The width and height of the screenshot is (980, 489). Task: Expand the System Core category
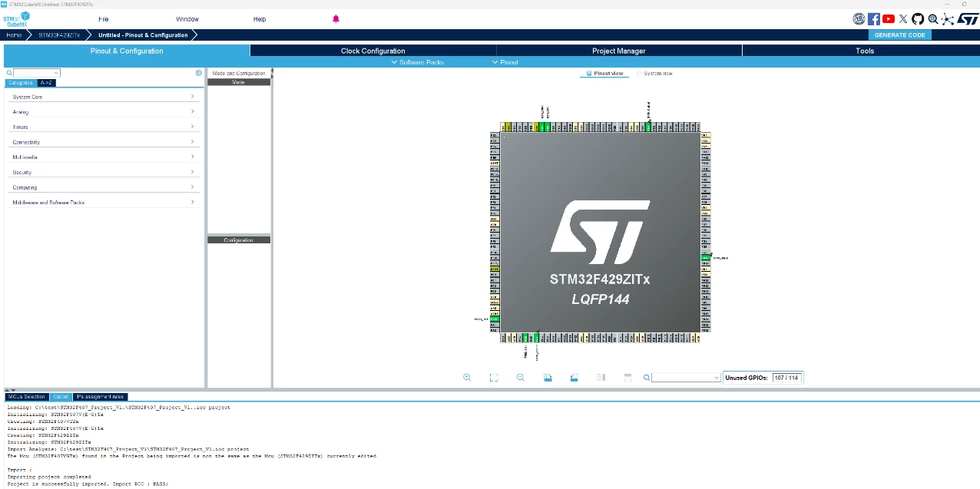[103, 97]
